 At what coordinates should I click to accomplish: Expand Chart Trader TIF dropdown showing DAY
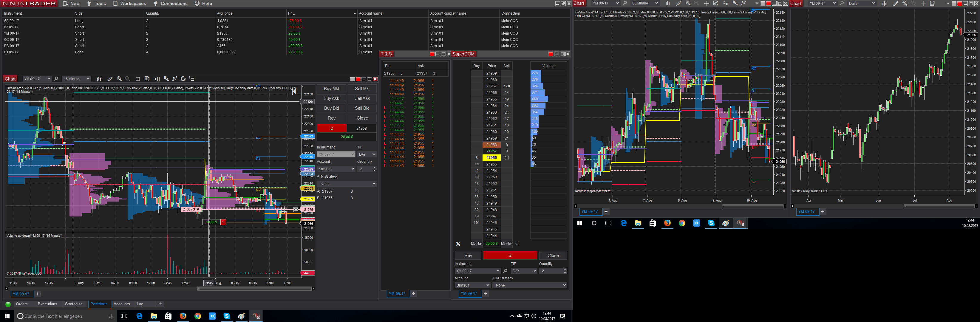point(367,154)
